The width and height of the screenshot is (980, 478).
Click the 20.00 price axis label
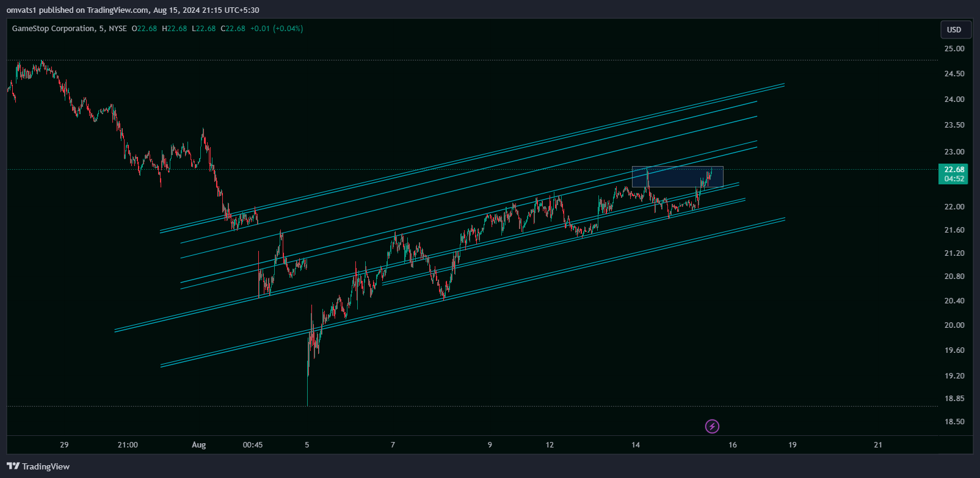point(954,325)
